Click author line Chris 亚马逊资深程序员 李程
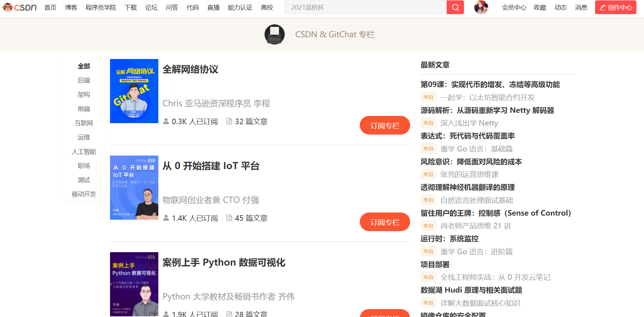The width and height of the screenshot is (644, 317). [x=216, y=103]
